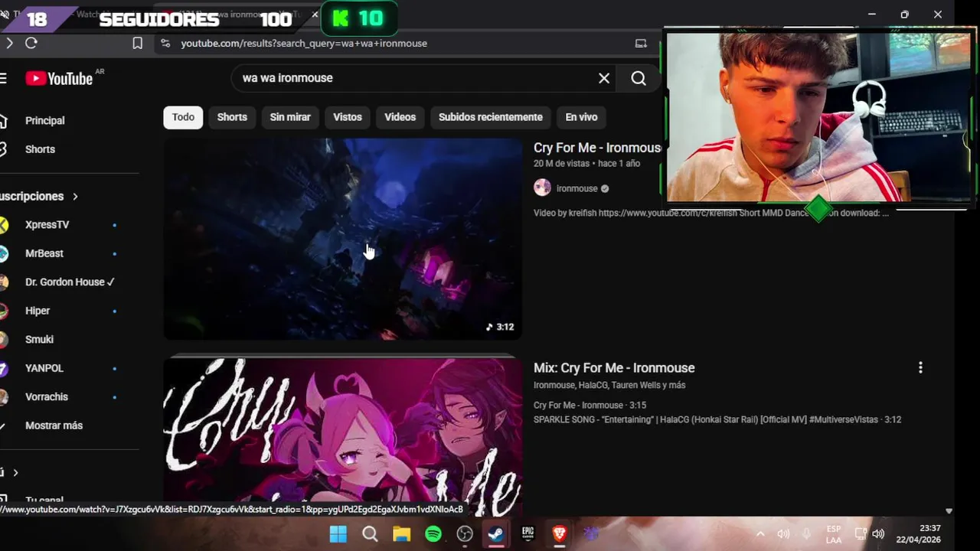The width and height of the screenshot is (980, 551).
Task: Show hidden tray icons with the chevron
Action: [760, 534]
